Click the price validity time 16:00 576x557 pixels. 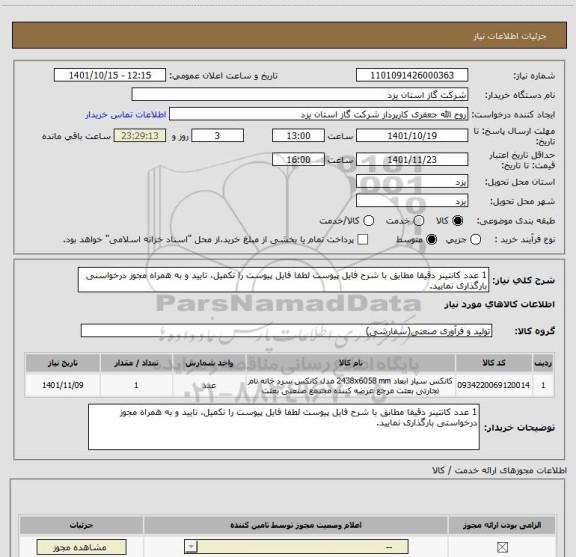298,160
